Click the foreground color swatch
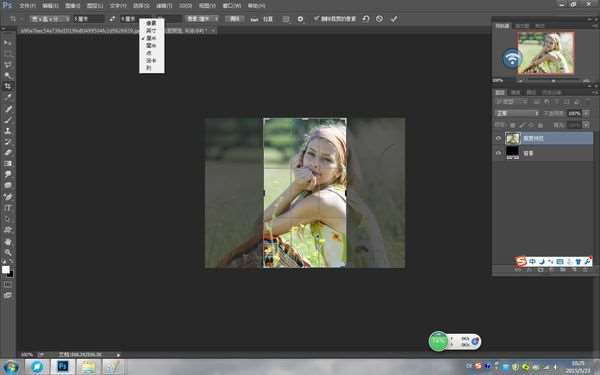Screen dimensions: 600x375 tap(5, 270)
